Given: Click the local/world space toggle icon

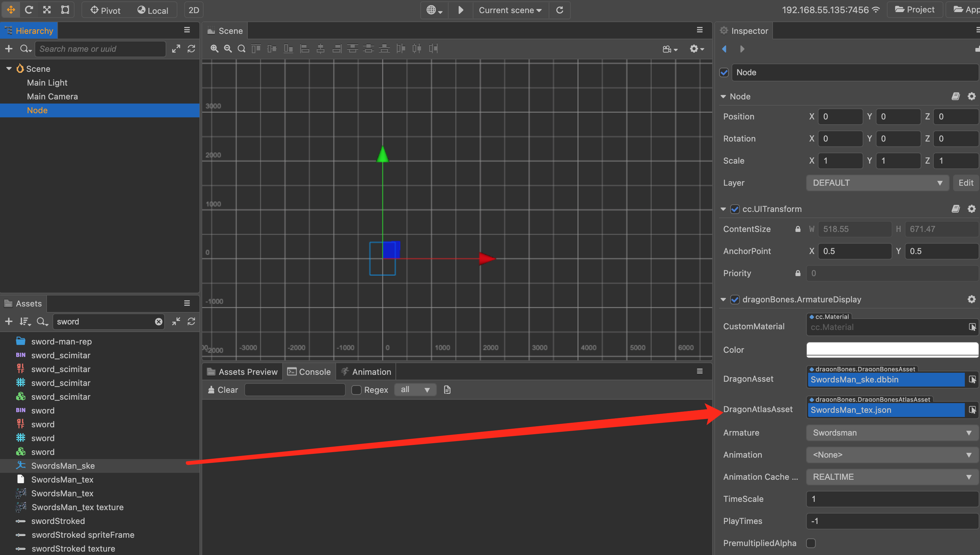Looking at the screenshot, I should [150, 9].
